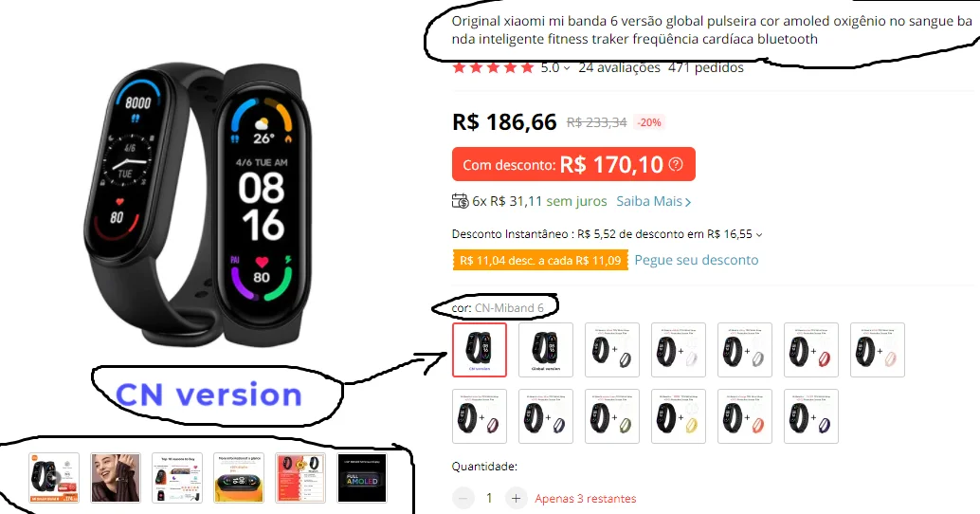
Task: Choose the band with orange strap option
Action: click(x=745, y=416)
